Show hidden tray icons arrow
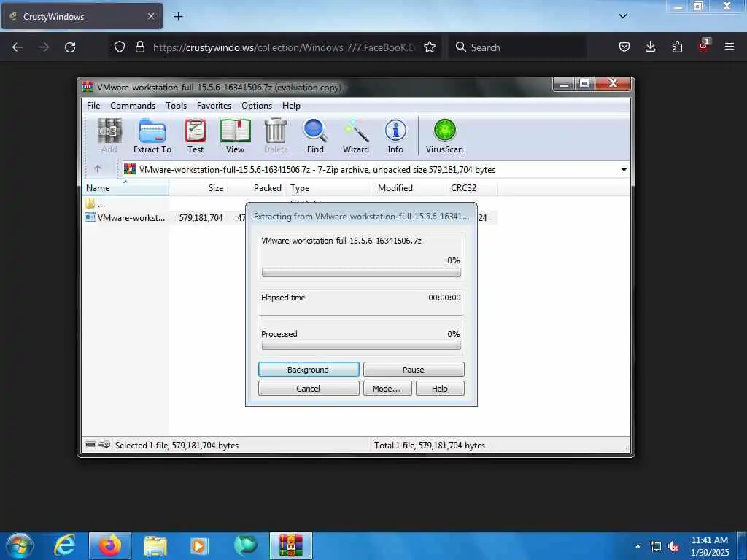 (x=638, y=546)
